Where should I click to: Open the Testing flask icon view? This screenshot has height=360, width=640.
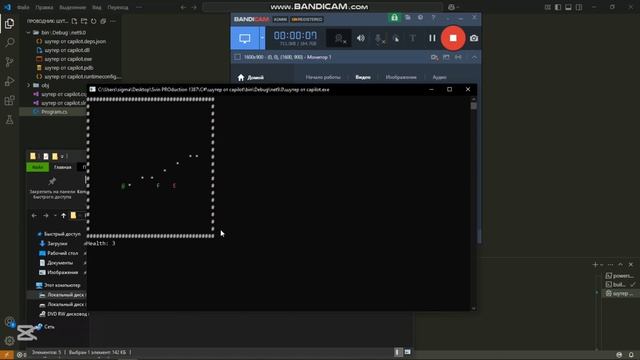click(x=9, y=120)
